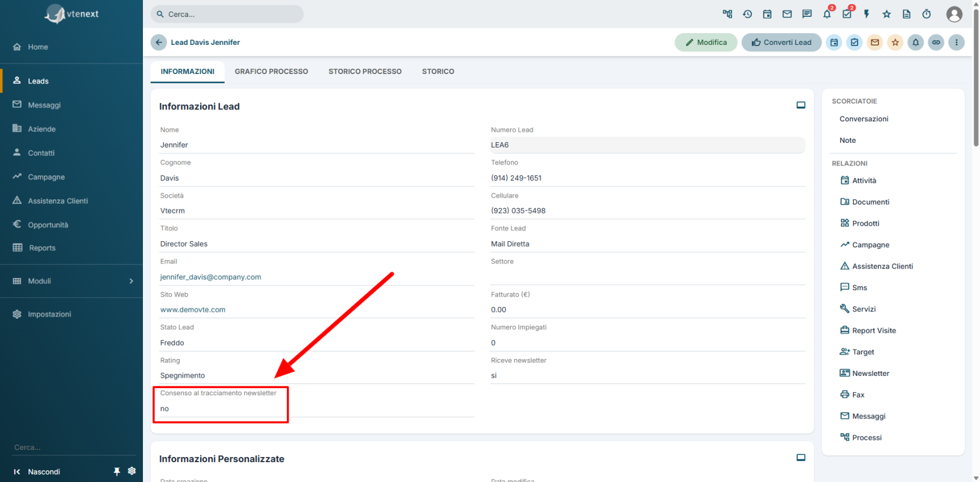Collapse sidebar with Nascondi
This screenshot has width=980, height=482.
[37, 472]
